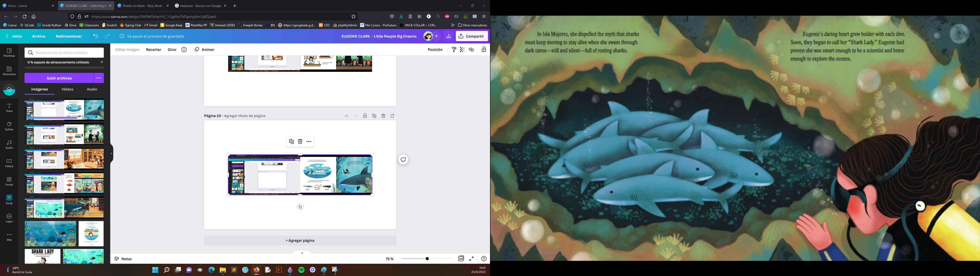The height and width of the screenshot is (276, 980).
Task: Click Girar in the image toolbar
Action: (172, 50)
